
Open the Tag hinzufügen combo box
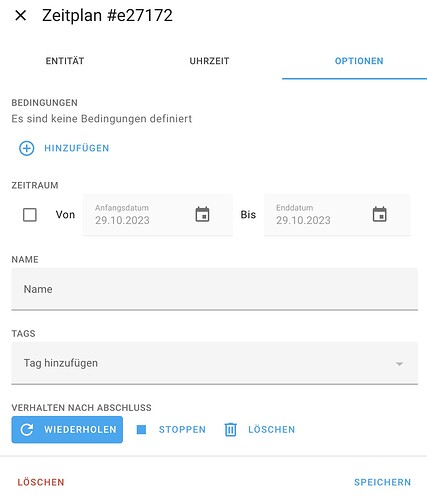pos(214,363)
